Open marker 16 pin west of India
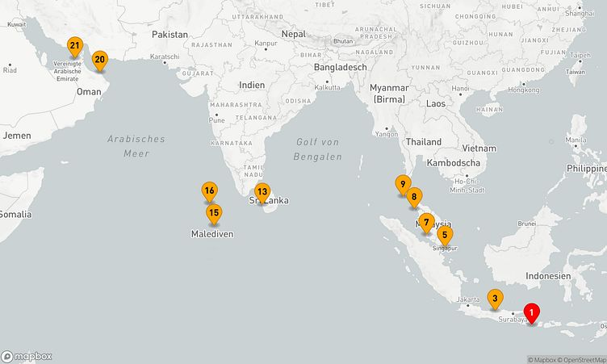The height and width of the screenshot is (364, 607). 209,191
